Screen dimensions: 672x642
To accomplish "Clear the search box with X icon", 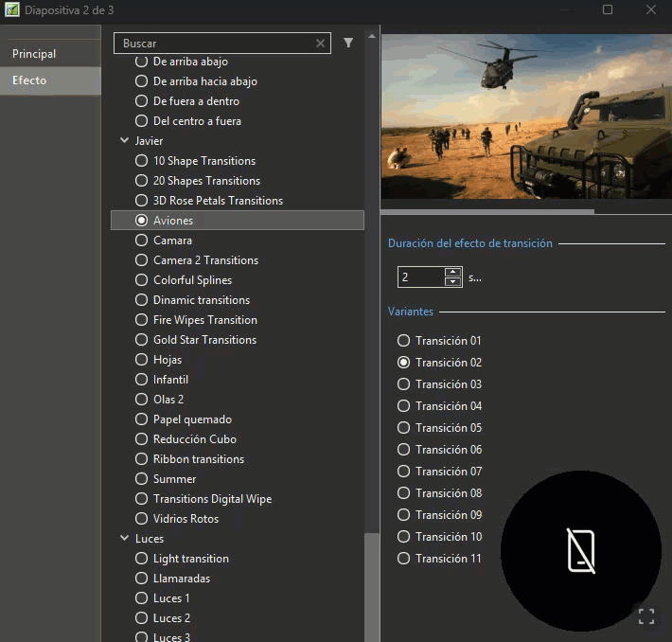I will click(320, 44).
